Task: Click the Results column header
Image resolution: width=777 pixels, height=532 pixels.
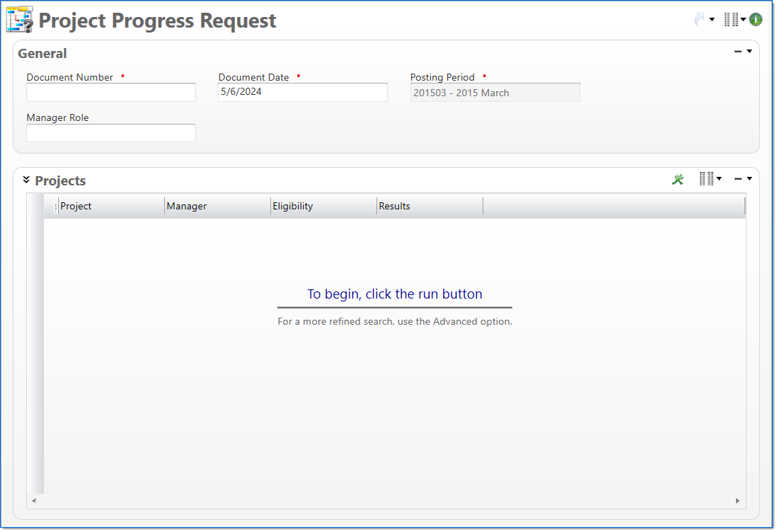Action: pos(429,207)
